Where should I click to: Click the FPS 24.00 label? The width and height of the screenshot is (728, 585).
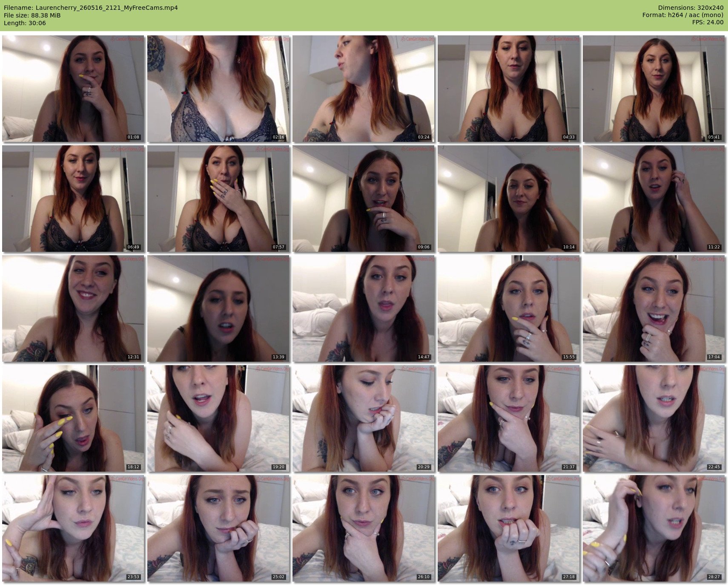click(x=708, y=22)
